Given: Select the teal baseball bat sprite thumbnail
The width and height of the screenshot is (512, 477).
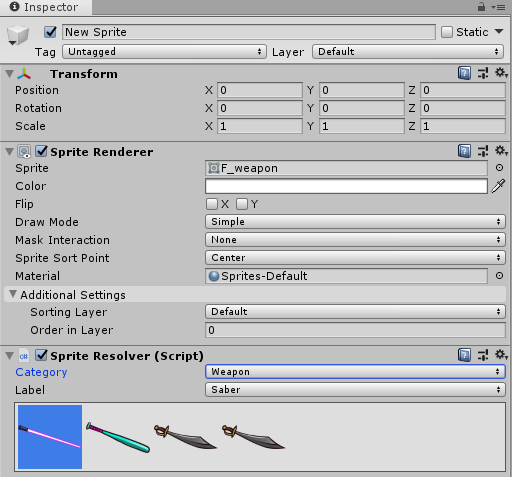Looking at the screenshot, I should pyautogui.click(x=118, y=437).
